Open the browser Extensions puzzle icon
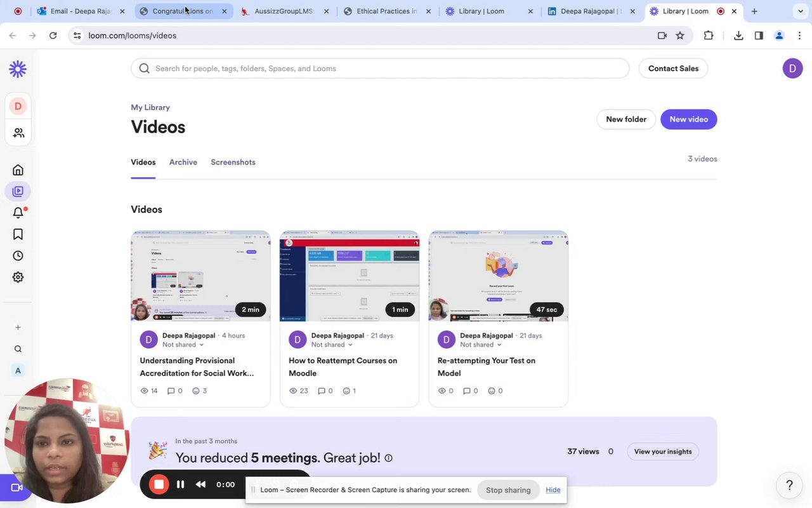 pos(709,36)
